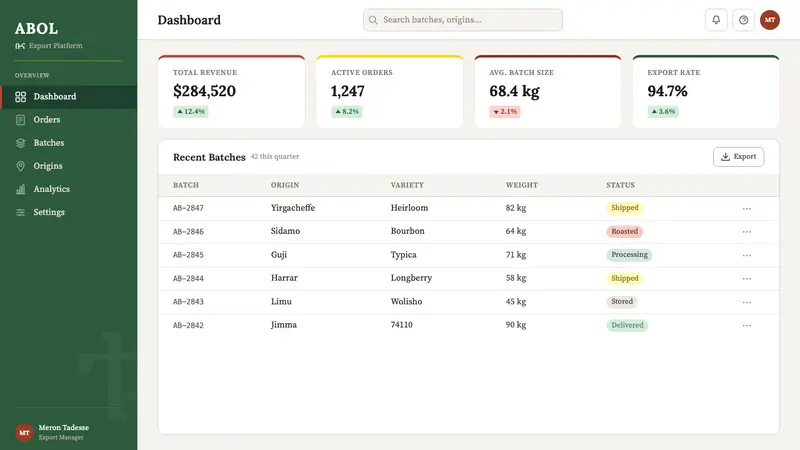Viewport: 800px width, 450px height.
Task: Click the 2.1% decrease badge
Action: coord(505,112)
